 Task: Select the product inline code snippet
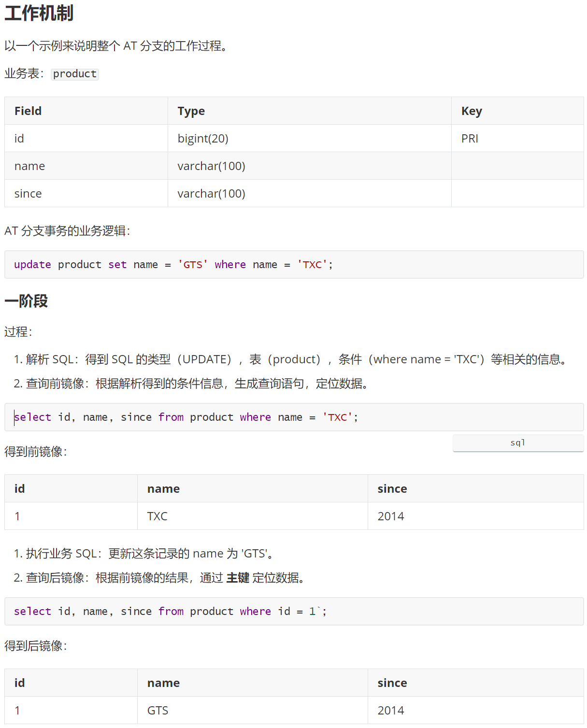(x=74, y=73)
